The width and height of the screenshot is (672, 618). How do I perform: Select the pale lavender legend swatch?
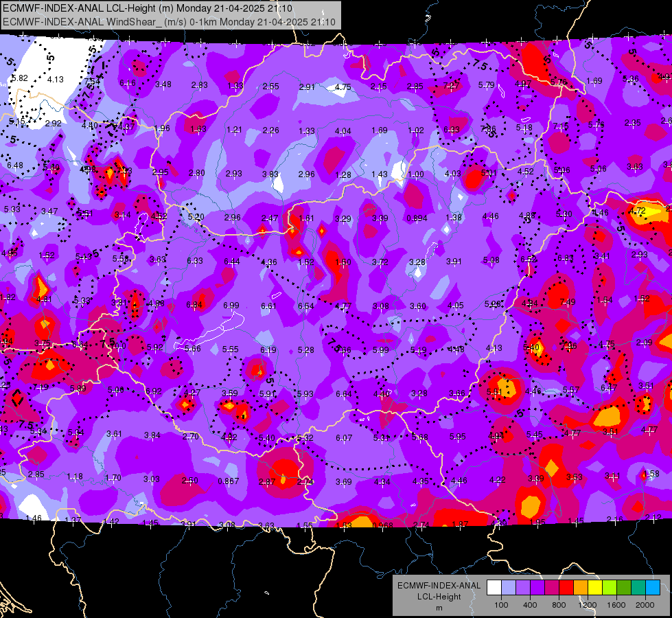[509, 588]
